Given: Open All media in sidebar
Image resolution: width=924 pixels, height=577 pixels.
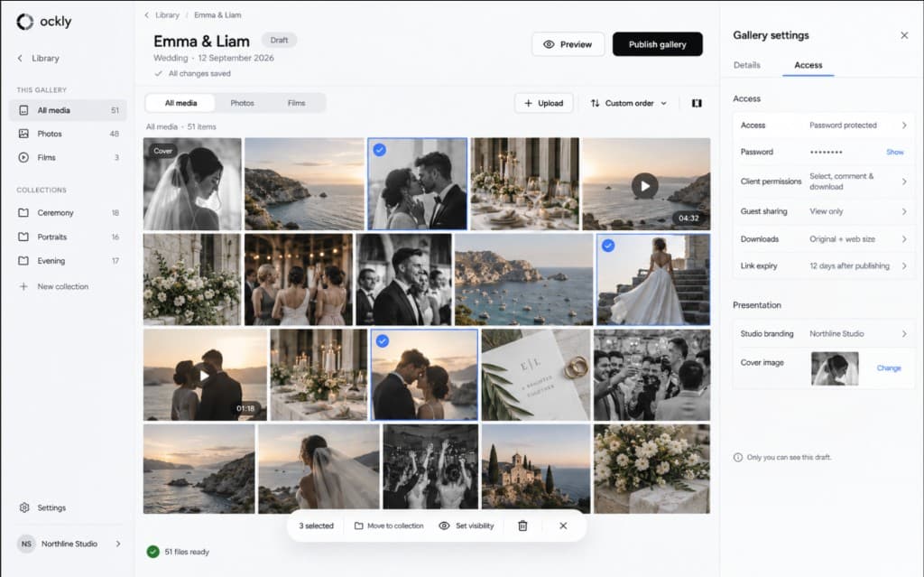Looking at the screenshot, I should pyautogui.click(x=68, y=110).
